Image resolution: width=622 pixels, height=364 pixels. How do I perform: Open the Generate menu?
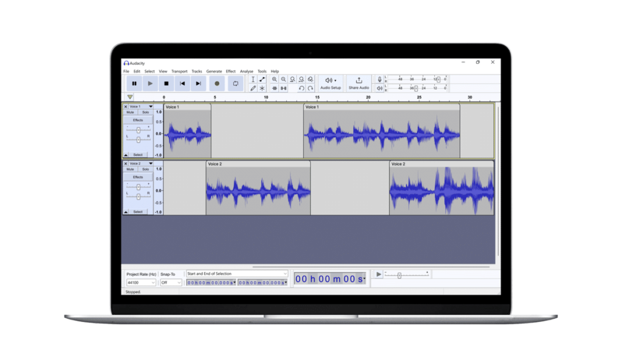point(214,72)
